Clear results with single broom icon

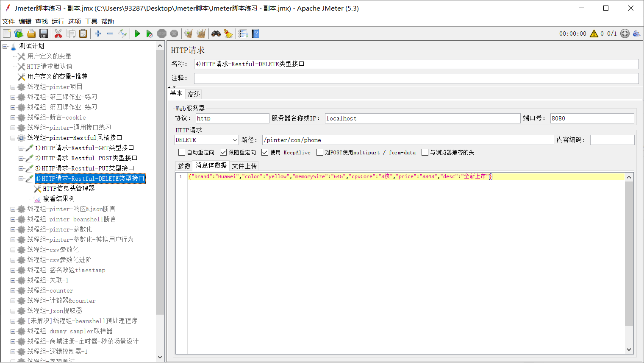(x=189, y=34)
